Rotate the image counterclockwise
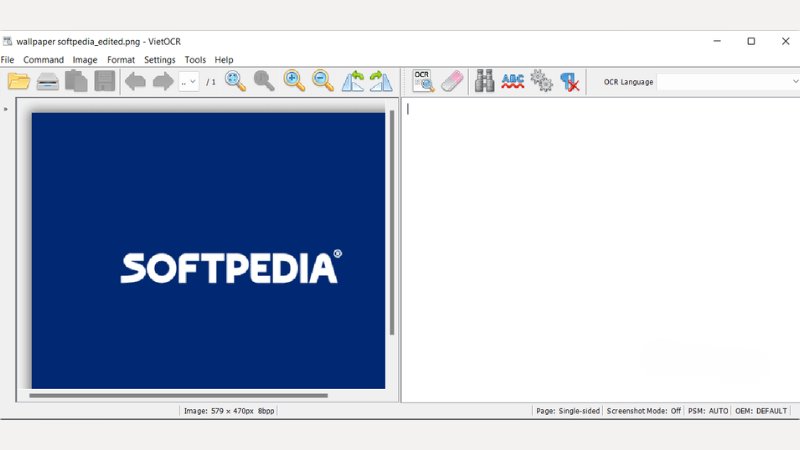Viewport: 800px width, 450px height. pos(353,81)
